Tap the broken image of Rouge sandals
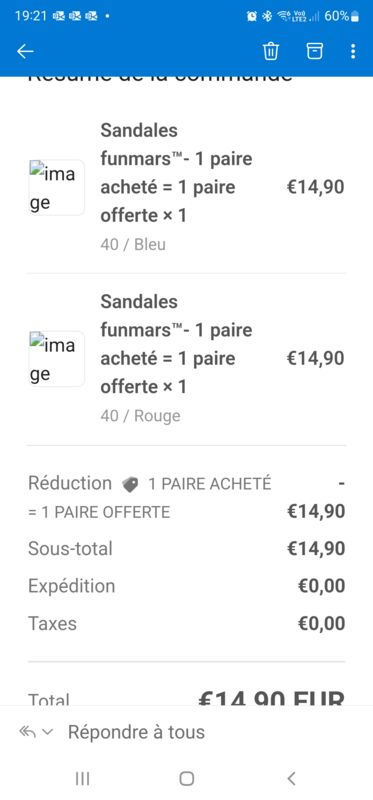 pyautogui.click(x=56, y=359)
